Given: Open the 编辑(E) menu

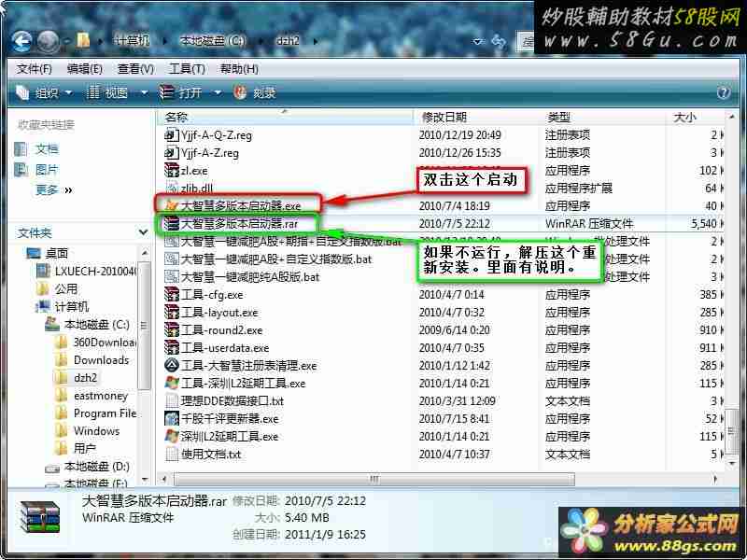Looking at the screenshot, I should pyautogui.click(x=84, y=69).
